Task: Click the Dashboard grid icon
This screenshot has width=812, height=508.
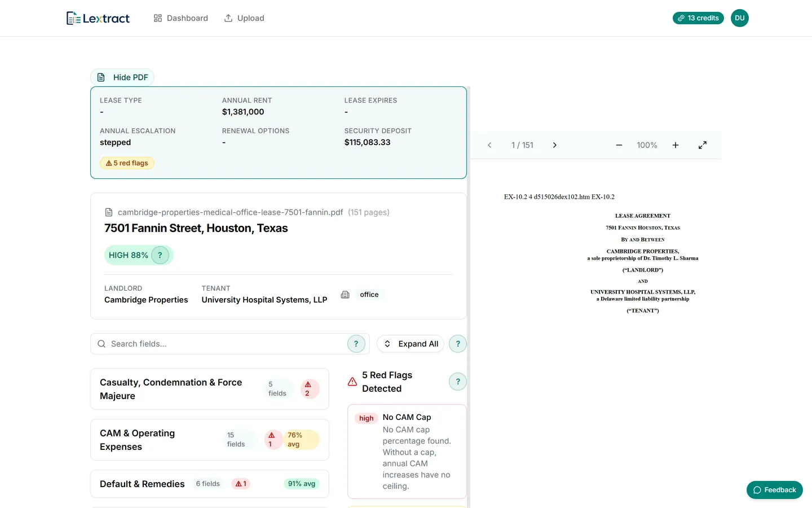Action: [x=158, y=18]
